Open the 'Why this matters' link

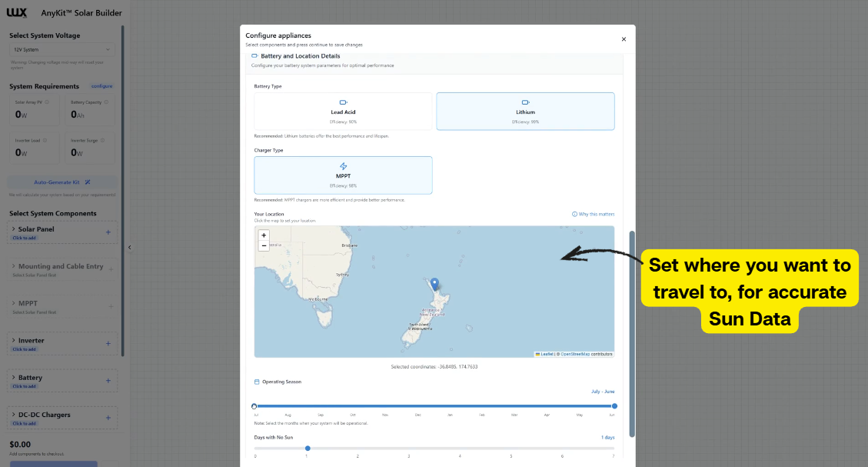[593, 214]
